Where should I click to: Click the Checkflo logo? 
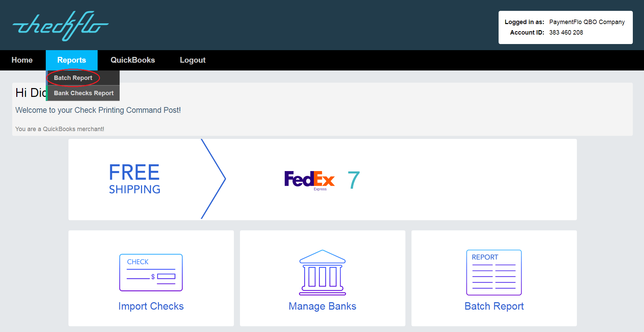pos(61,26)
